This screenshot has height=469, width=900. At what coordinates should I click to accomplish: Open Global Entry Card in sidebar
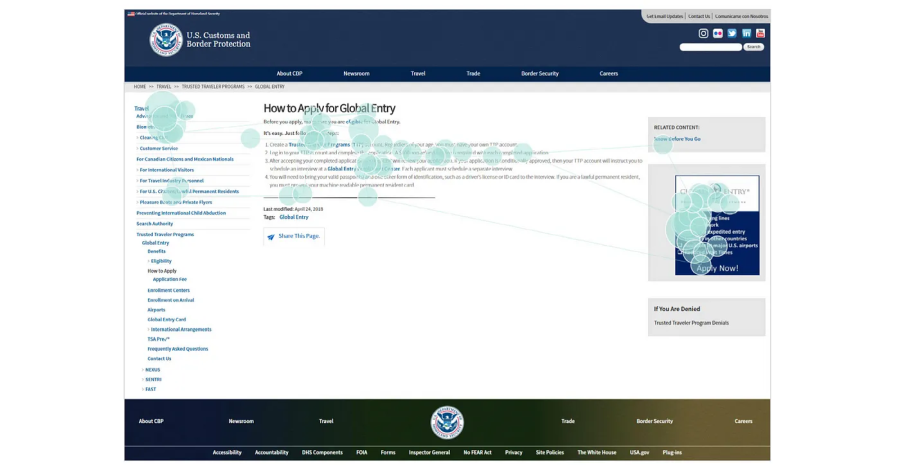[167, 320]
